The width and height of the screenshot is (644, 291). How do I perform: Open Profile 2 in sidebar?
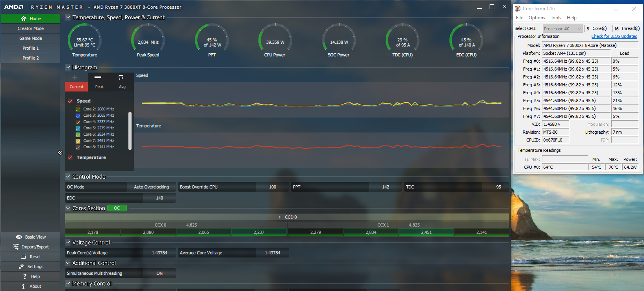30,58
